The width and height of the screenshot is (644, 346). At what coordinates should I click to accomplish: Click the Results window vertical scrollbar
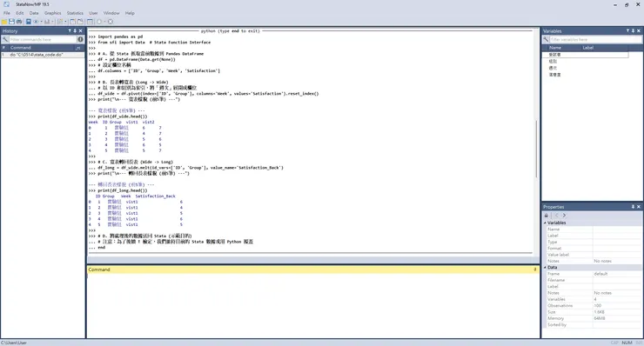[536, 148]
